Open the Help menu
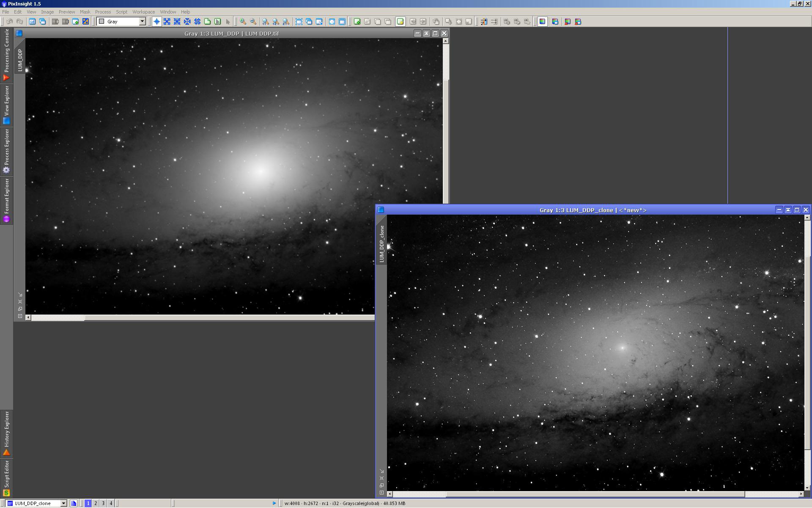The image size is (812, 508). pyautogui.click(x=185, y=12)
